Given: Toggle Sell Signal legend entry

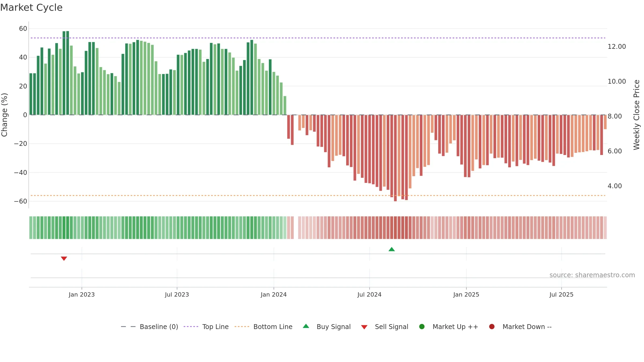Looking at the screenshot, I should click(385, 327).
